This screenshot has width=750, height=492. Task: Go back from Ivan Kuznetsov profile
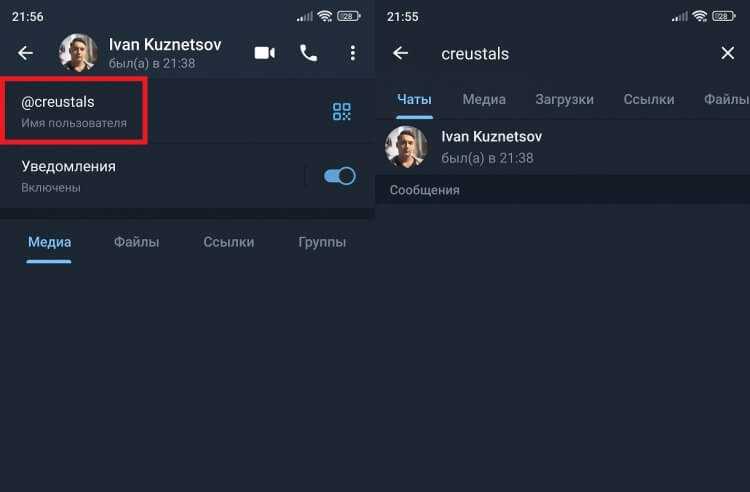click(25, 53)
